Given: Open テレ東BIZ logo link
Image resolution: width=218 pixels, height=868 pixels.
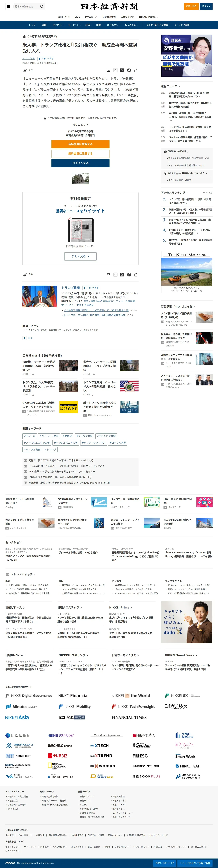Looking at the screenshot, I should point(57,756).
